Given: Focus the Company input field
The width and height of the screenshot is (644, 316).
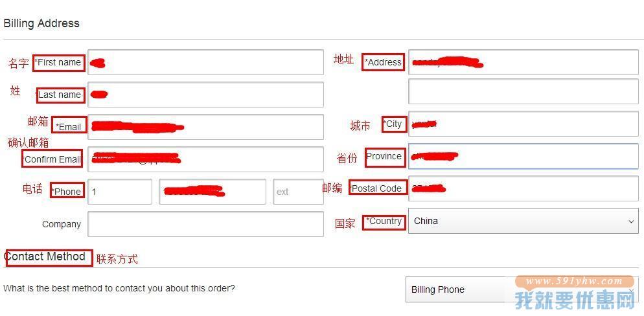Looking at the screenshot, I should pos(206,224).
